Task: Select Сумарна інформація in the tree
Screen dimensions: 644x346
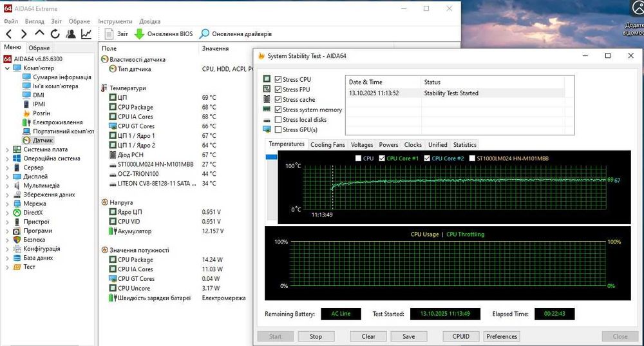Action: pos(62,77)
